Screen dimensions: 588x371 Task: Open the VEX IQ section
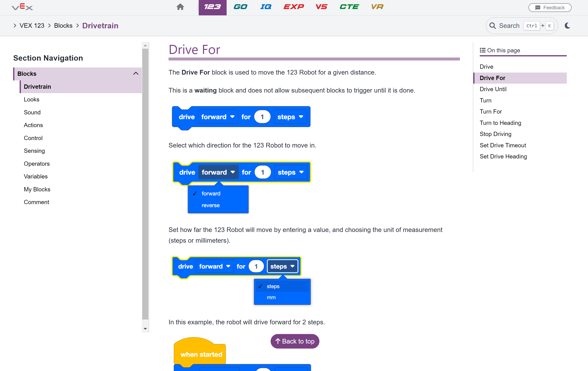pyautogui.click(x=266, y=7)
